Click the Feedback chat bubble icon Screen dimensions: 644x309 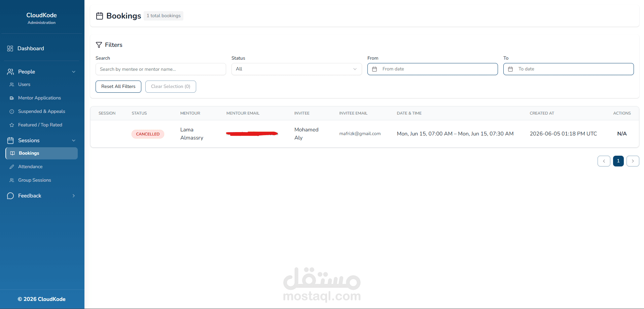pyautogui.click(x=10, y=196)
